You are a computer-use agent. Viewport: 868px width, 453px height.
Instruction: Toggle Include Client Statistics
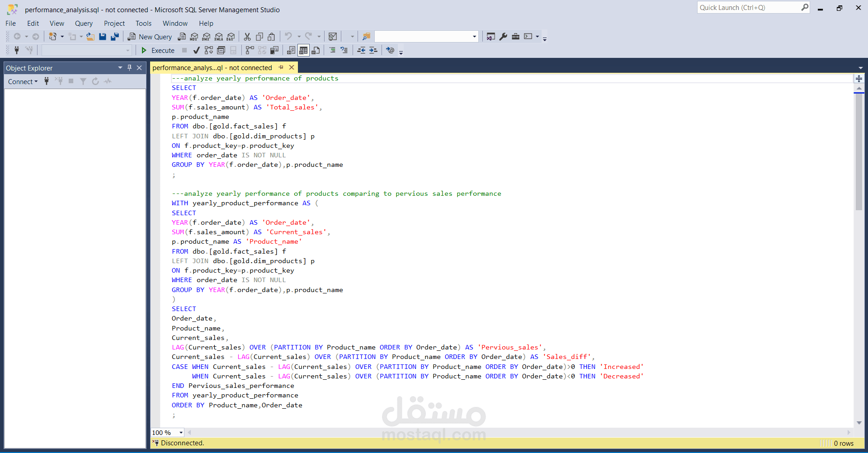point(274,50)
